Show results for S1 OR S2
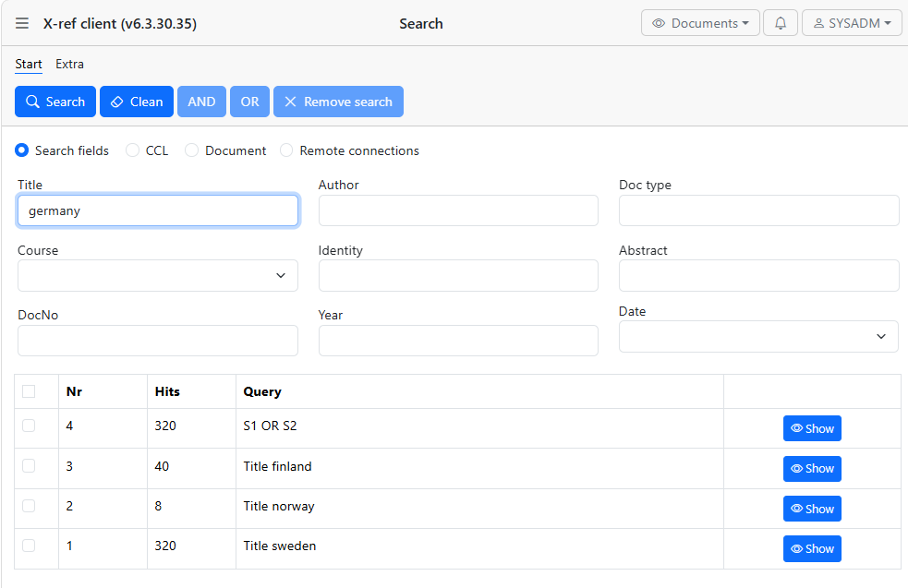This screenshot has width=908, height=588. click(x=812, y=428)
